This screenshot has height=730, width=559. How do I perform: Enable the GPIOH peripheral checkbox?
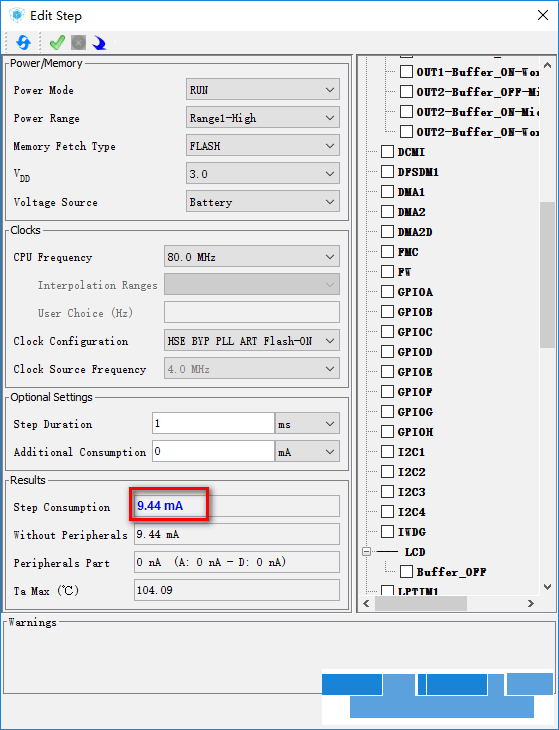click(x=387, y=432)
